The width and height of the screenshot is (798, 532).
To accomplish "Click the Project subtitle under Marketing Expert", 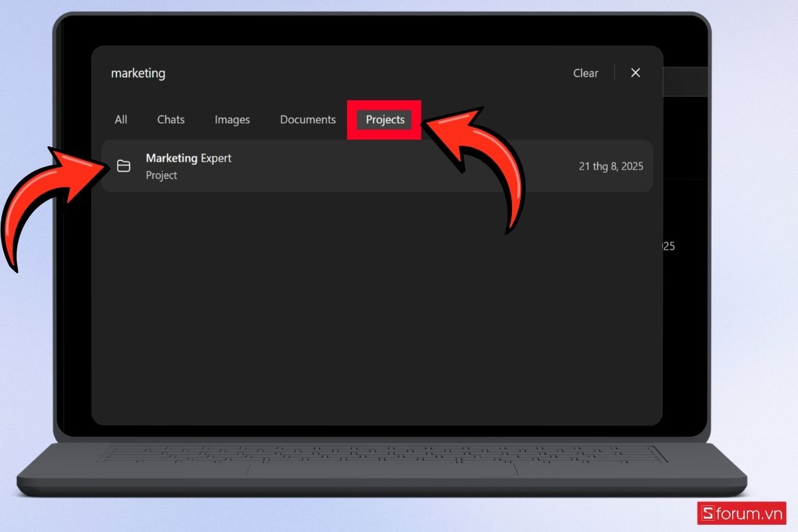I will point(162,176).
